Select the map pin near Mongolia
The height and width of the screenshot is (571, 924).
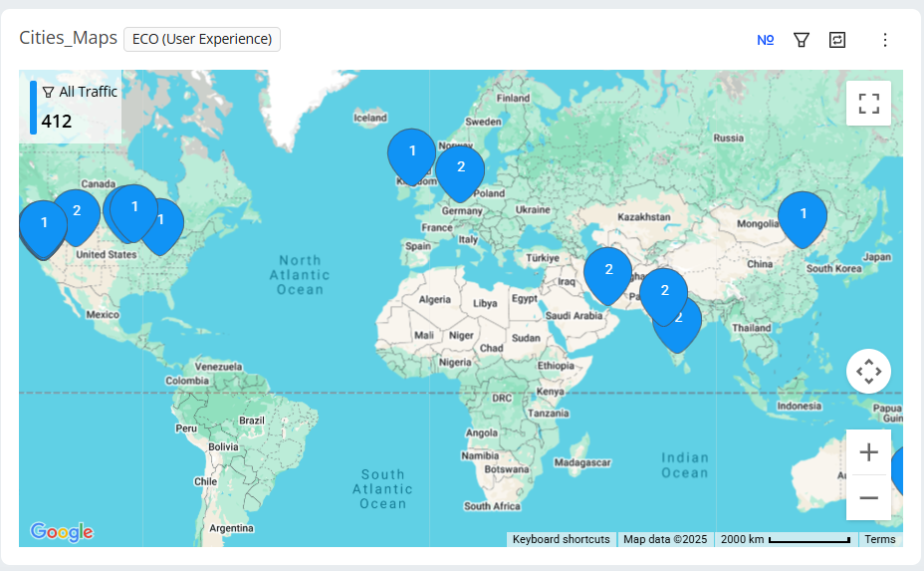click(x=803, y=215)
